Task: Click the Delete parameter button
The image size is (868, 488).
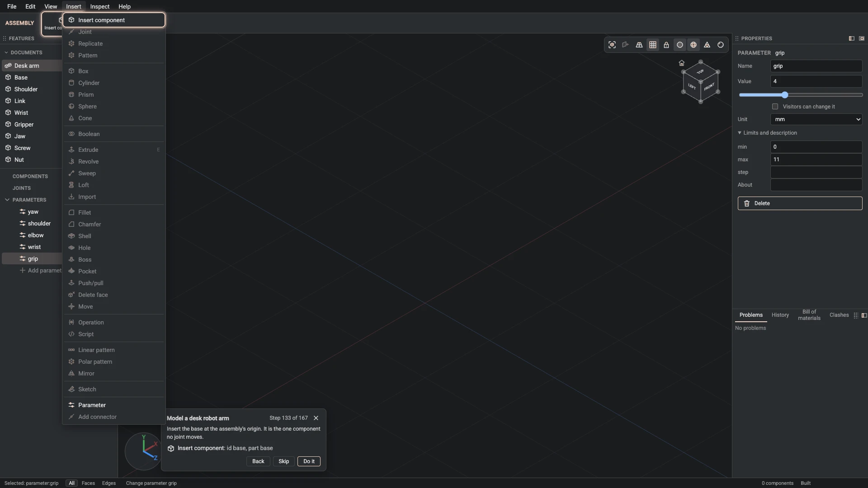Action: coord(800,203)
